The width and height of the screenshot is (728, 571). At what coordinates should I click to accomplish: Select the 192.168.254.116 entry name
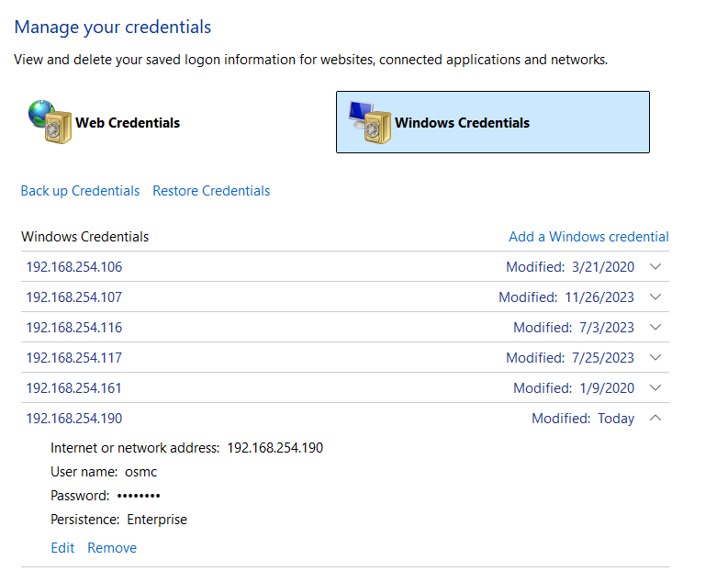[74, 328]
